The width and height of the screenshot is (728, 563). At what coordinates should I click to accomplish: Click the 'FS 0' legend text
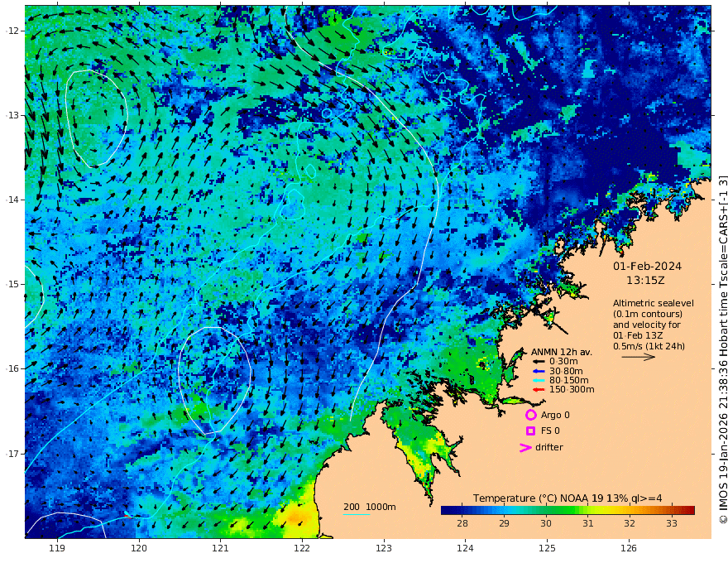[550, 431]
